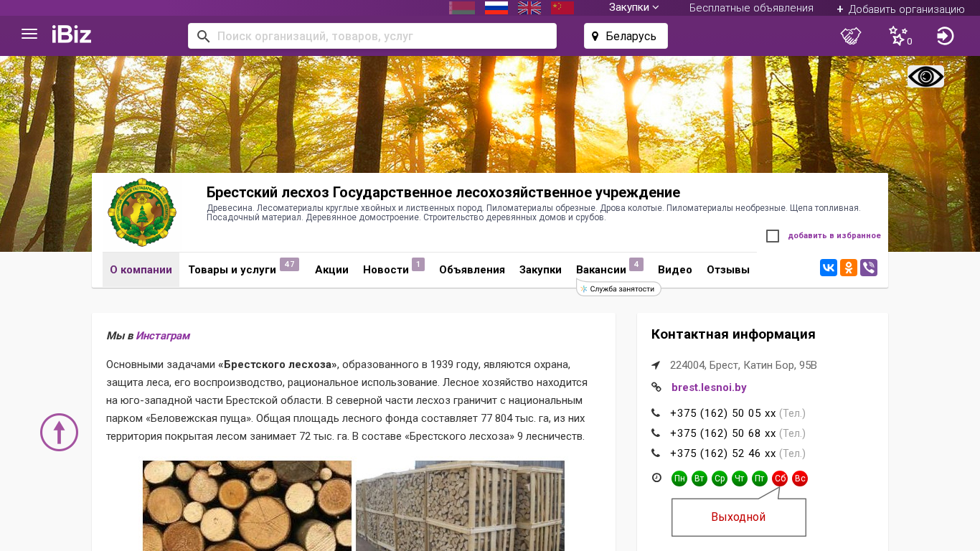Open the hamburger navigation menu
Viewport: 980px width, 551px height.
tap(29, 34)
